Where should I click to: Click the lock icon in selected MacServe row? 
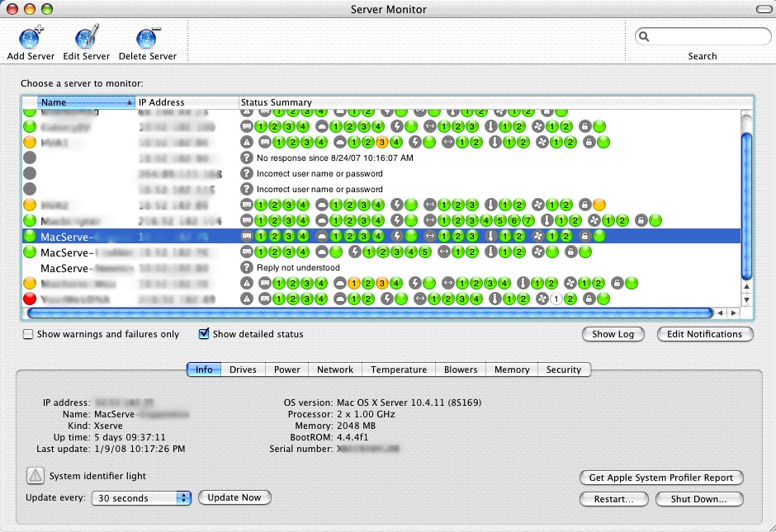coord(584,237)
